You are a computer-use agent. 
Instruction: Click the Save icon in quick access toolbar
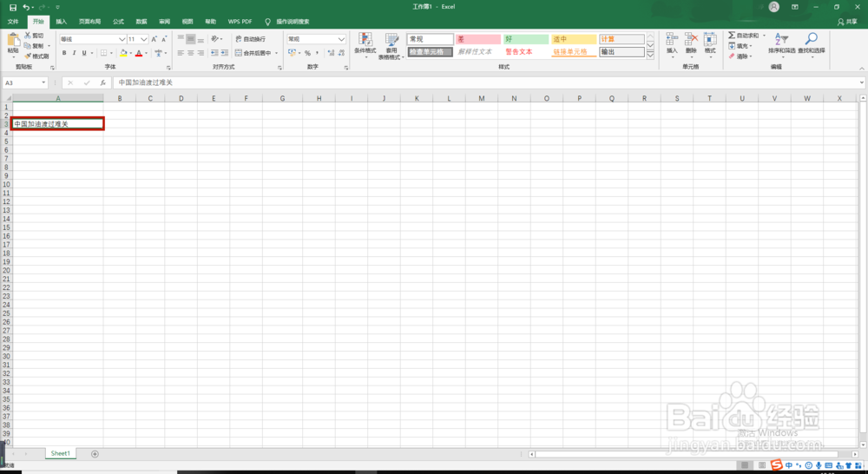[13, 7]
